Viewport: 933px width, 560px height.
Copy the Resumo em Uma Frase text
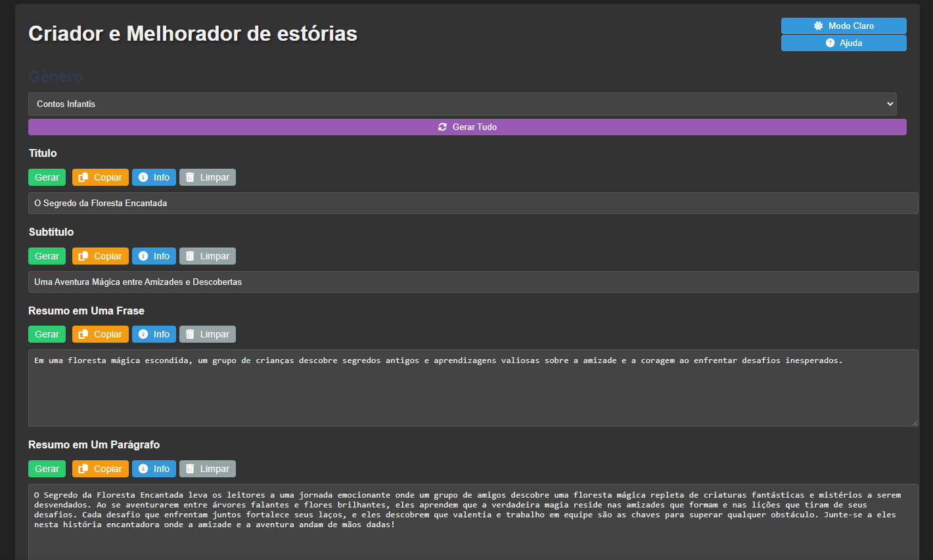coord(101,334)
